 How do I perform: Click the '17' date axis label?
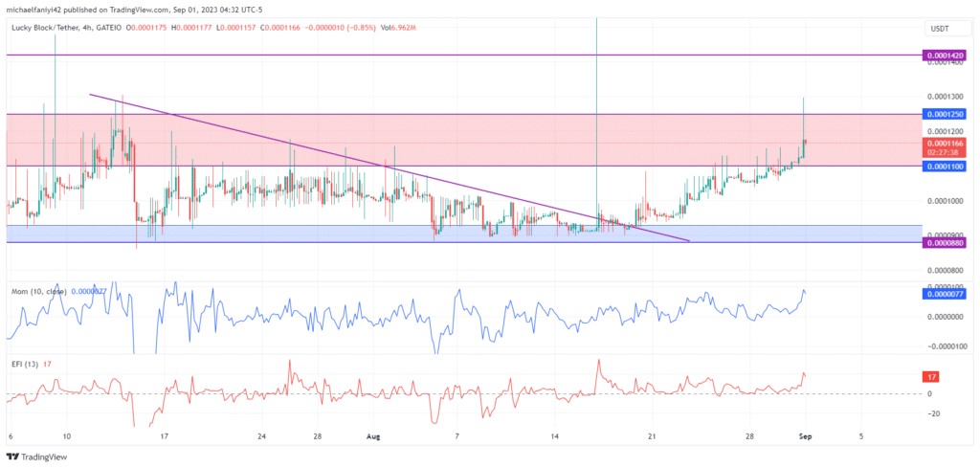coord(165,435)
